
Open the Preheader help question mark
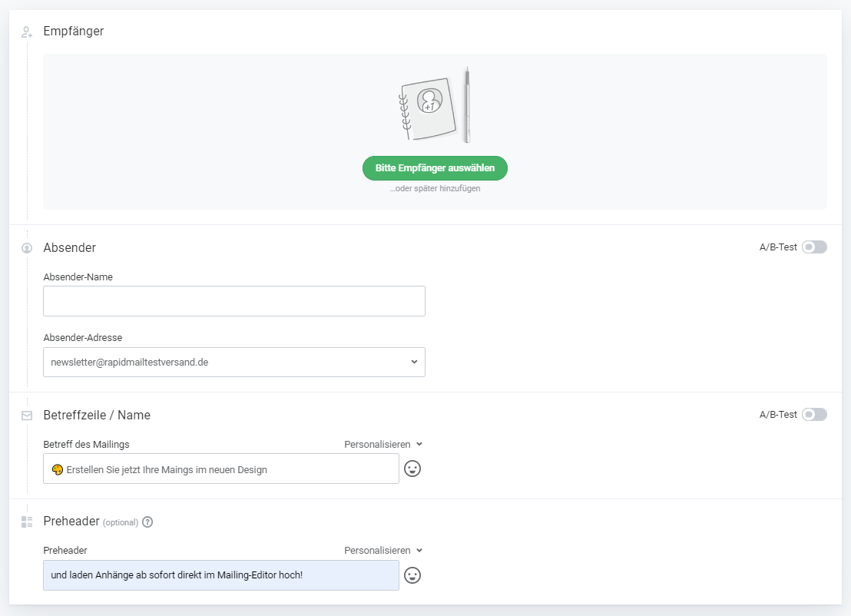(x=147, y=522)
